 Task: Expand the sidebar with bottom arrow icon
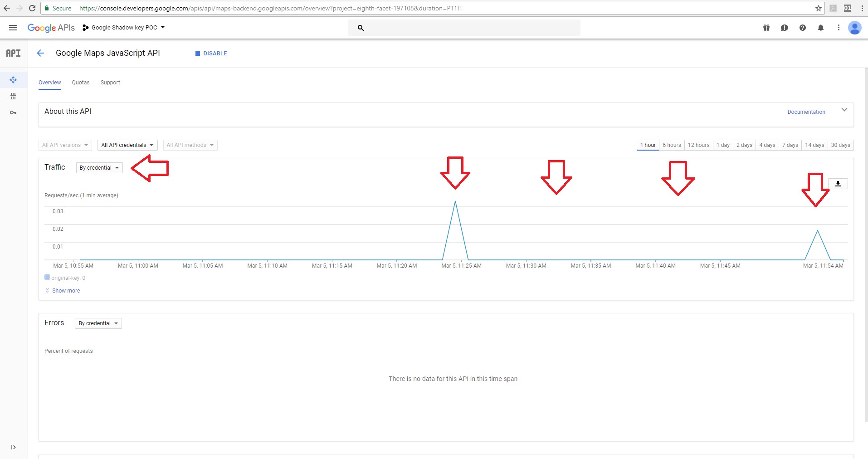tap(13, 447)
